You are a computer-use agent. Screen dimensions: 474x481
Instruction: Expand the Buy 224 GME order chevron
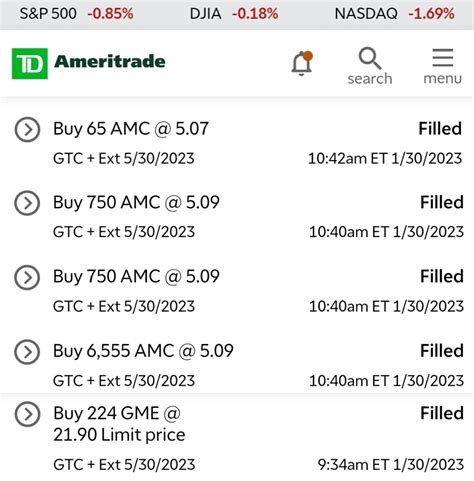tap(27, 414)
